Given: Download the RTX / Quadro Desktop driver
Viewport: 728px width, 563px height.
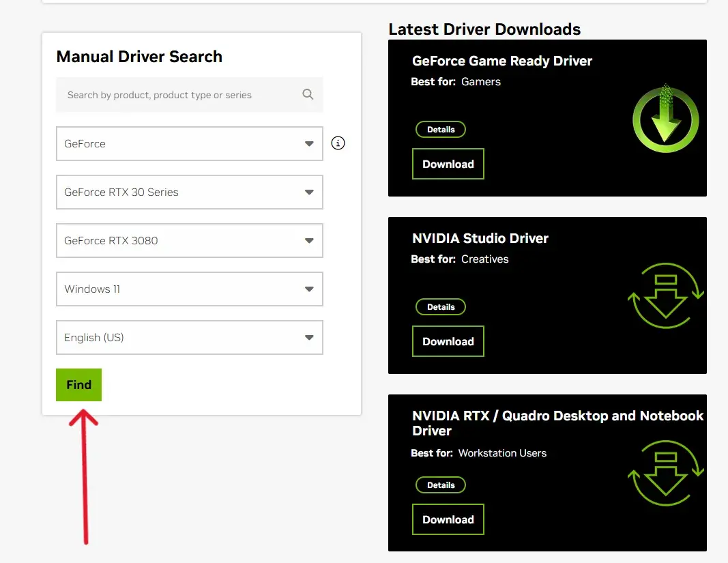Looking at the screenshot, I should [x=448, y=520].
